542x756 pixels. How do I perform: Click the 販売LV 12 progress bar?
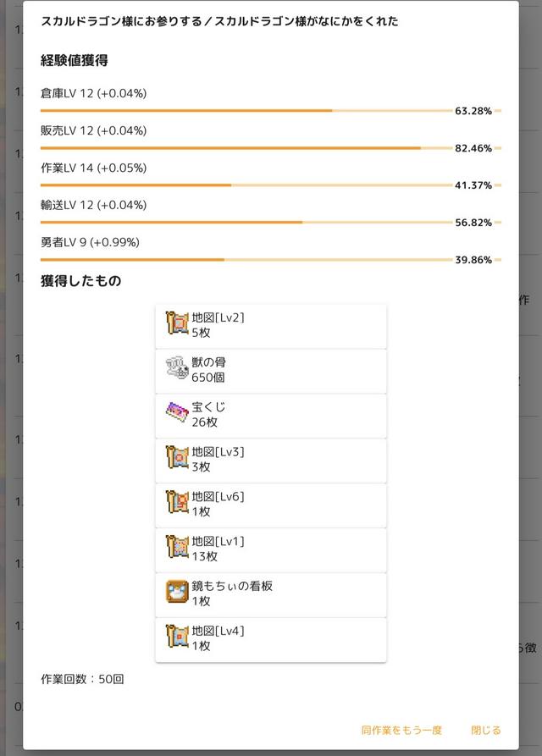click(x=246, y=148)
